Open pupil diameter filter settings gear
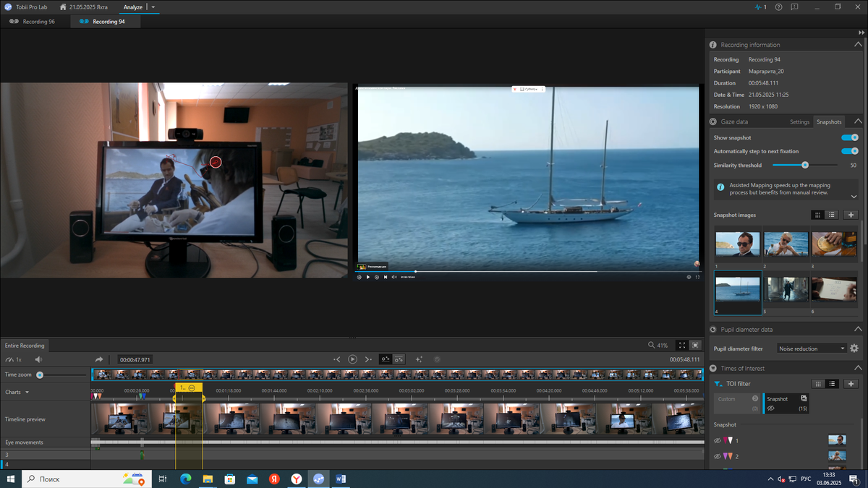This screenshot has height=488, width=868. (854, 348)
